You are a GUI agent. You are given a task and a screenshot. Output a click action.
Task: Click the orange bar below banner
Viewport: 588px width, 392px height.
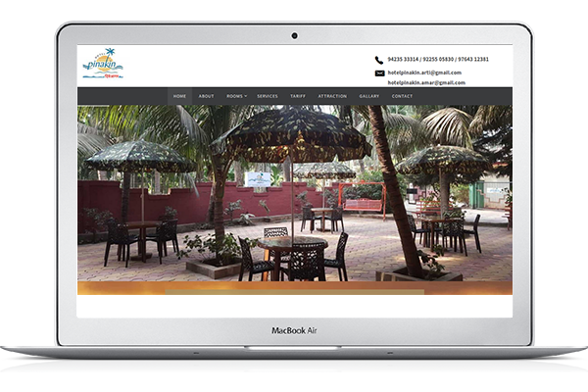(x=294, y=288)
